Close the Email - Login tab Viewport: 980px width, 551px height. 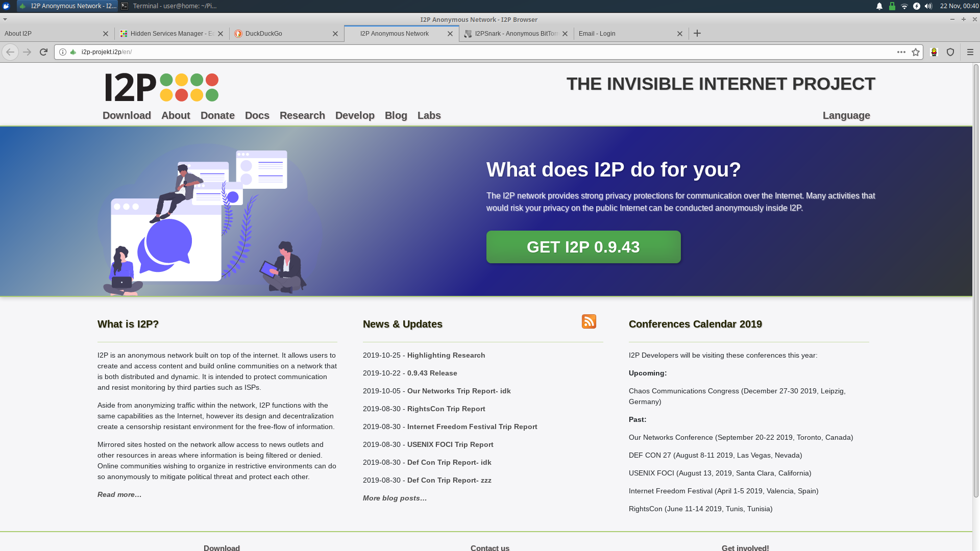(680, 34)
